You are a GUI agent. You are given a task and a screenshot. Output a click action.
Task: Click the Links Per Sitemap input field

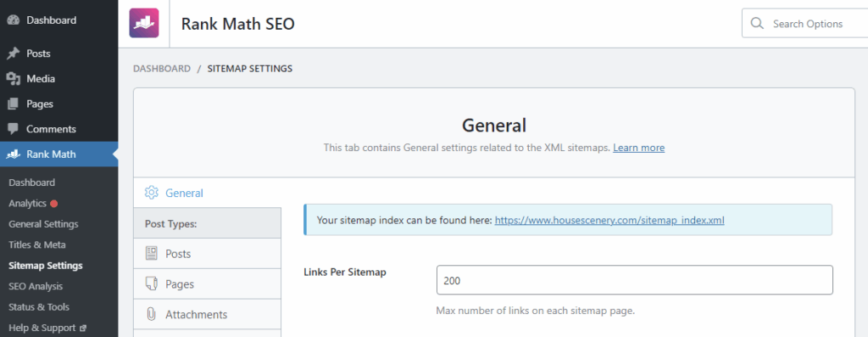coord(634,280)
